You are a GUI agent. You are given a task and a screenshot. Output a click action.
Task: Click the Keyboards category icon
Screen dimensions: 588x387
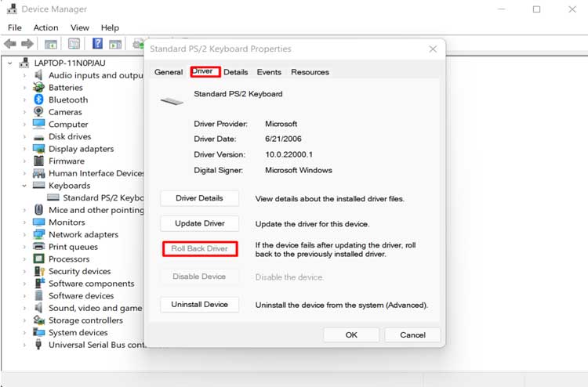(39, 185)
